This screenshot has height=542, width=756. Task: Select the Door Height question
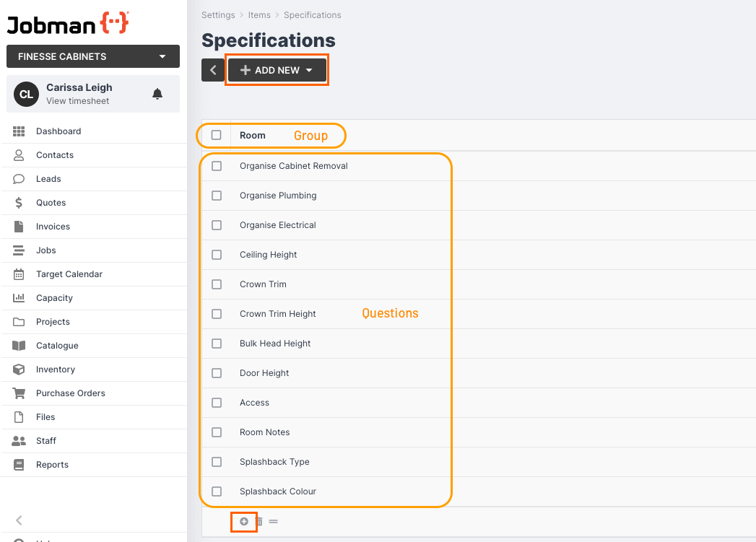(x=264, y=373)
